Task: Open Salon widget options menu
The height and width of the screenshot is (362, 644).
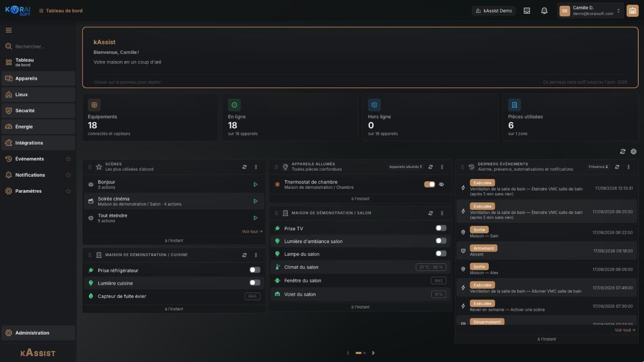Action: point(442,213)
